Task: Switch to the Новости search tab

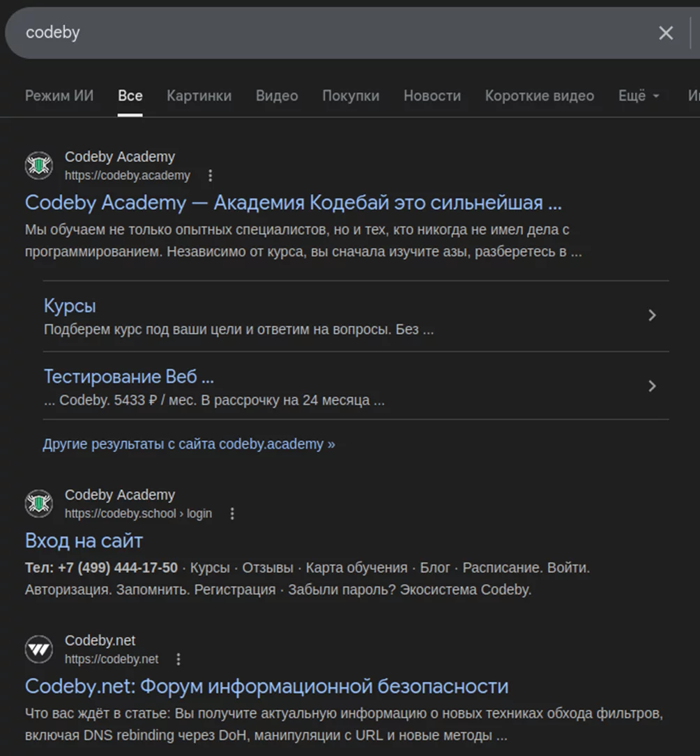Action: [432, 96]
